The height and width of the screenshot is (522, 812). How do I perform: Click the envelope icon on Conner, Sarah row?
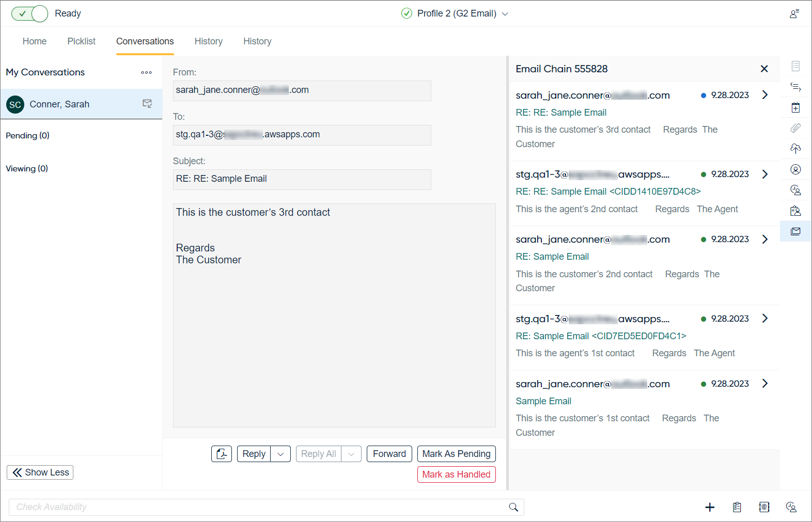tap(147, 104)
